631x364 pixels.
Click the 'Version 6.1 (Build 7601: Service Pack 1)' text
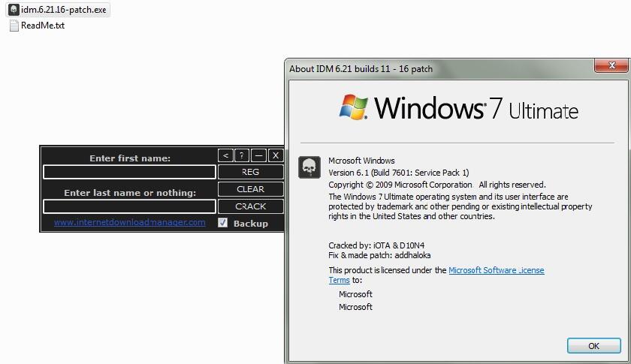pyautogui.click(x=398, y=173)
